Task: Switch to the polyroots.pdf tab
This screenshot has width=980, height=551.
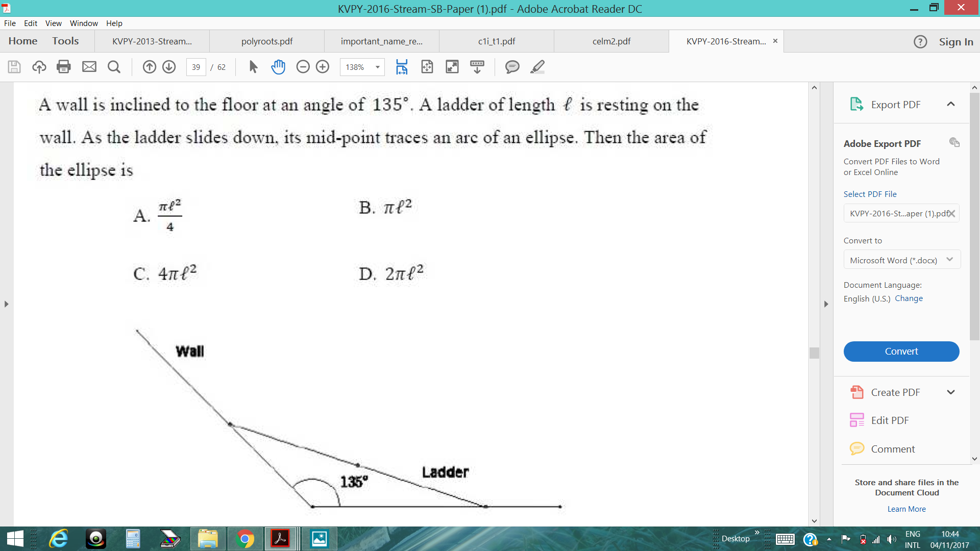Action: tap(267, 41)
